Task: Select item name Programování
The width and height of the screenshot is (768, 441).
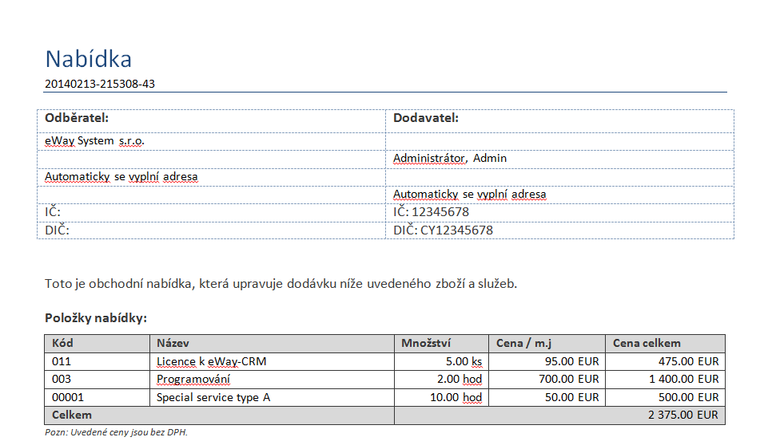Action: click(193, 379)
